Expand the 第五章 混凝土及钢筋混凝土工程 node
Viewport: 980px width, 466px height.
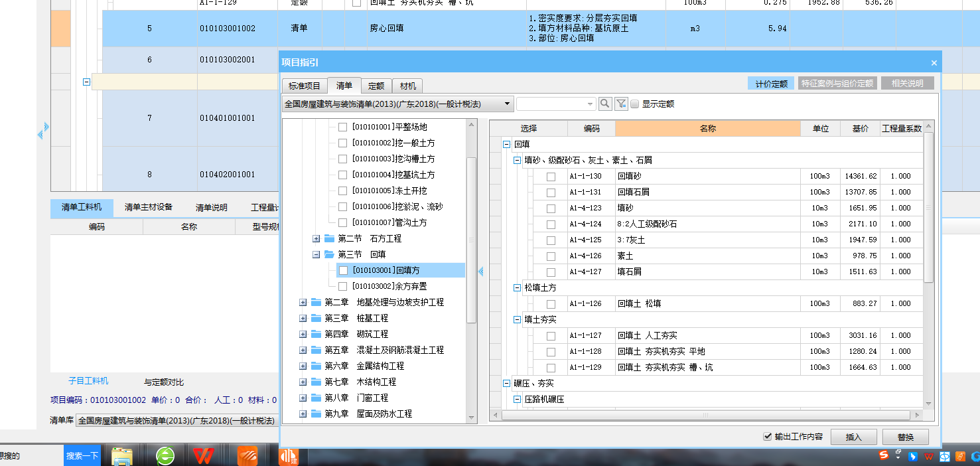click(x=303, y=350)
